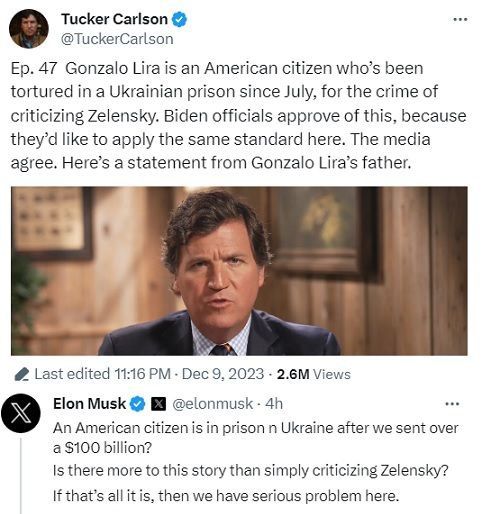
Task: Click the 4h reply timestamp
Action: pyautogui.click(x=274, y=404)
